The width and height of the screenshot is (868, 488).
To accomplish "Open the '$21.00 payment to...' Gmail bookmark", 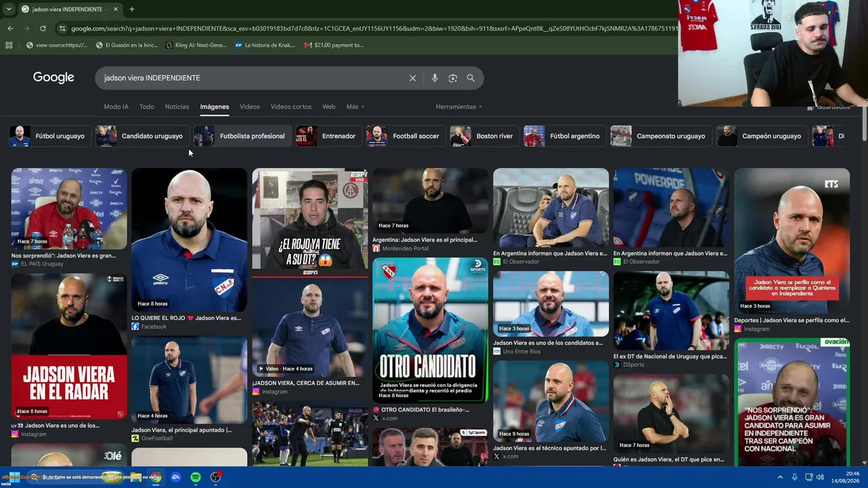I will click(x=334, y=45).
